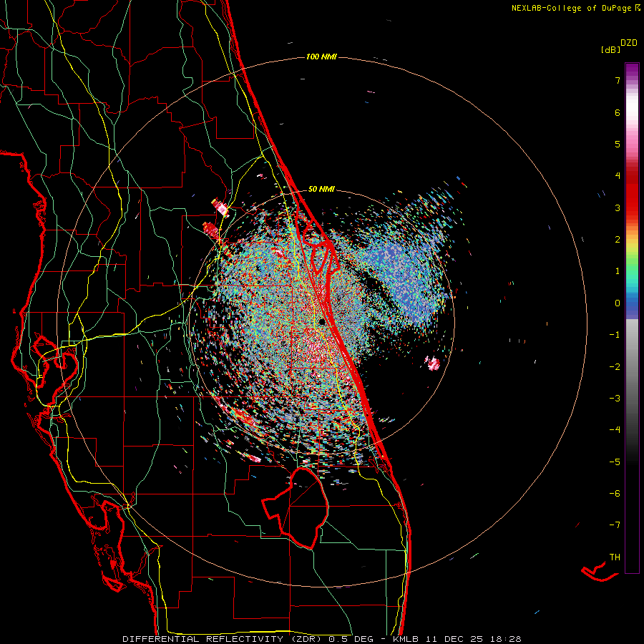The image size is (644, 644).
Task: Click the -2 dB tick on color scale
Action: point(615,367)
